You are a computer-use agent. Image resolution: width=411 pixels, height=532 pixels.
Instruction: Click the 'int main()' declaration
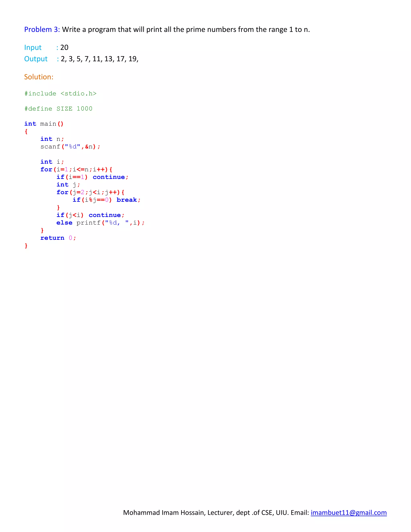tap(44, 124)
